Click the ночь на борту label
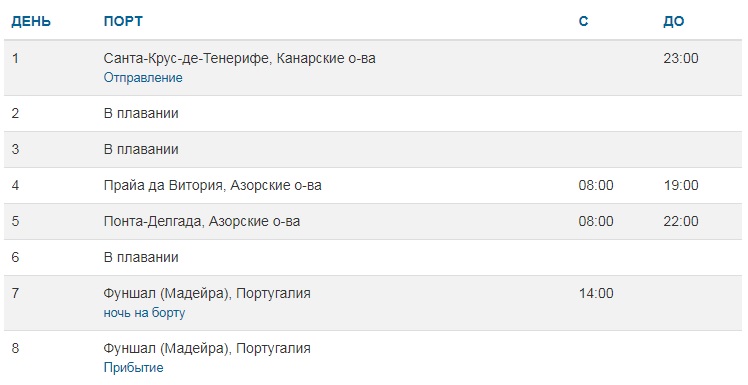 [144, 313]
